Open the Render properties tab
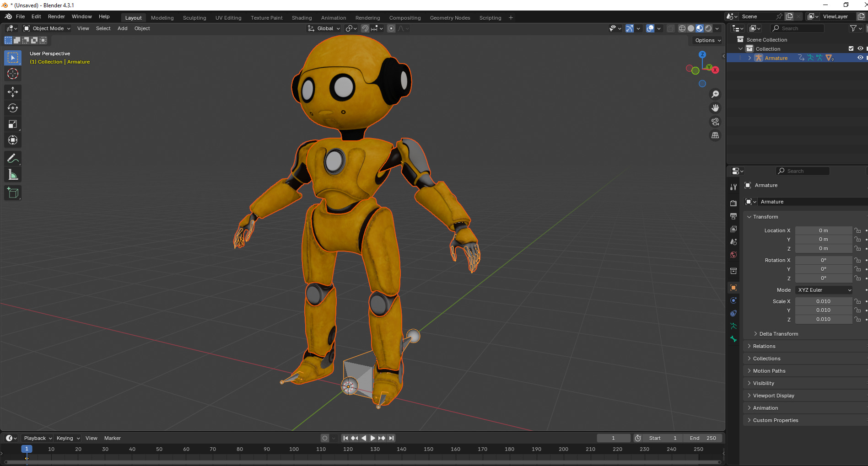Image resolution: width=868 pixels, height=466 pixels. [x=733, y=203]
